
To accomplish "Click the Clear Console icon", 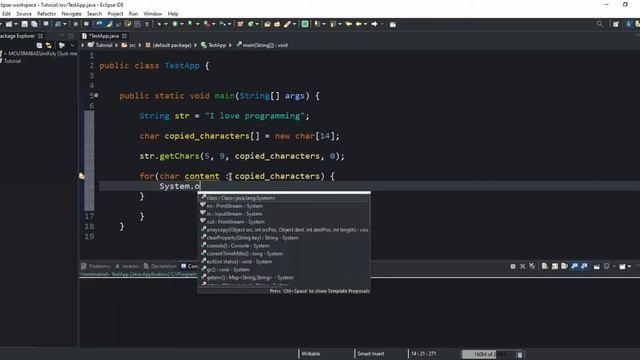I will pyautogui.click(x=544, y=266).
